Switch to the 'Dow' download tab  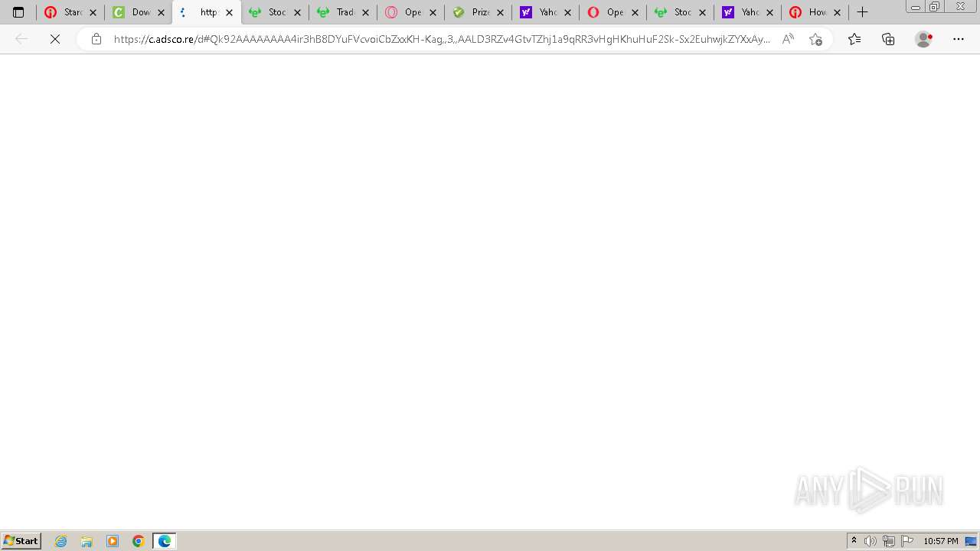tap(137, 12)
